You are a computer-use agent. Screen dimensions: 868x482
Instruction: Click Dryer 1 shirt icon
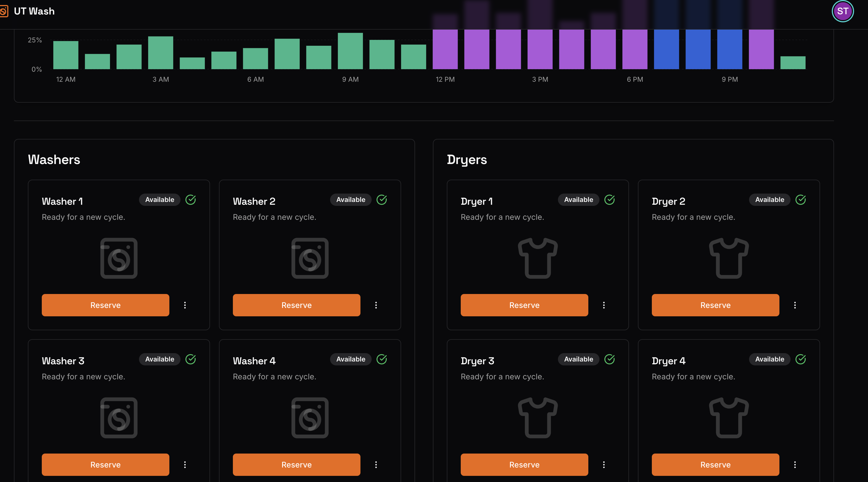pos(537,258)
